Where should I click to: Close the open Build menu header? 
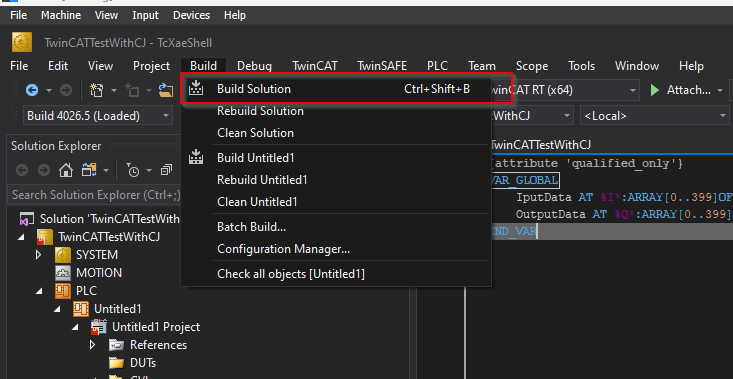click(203, 66)
